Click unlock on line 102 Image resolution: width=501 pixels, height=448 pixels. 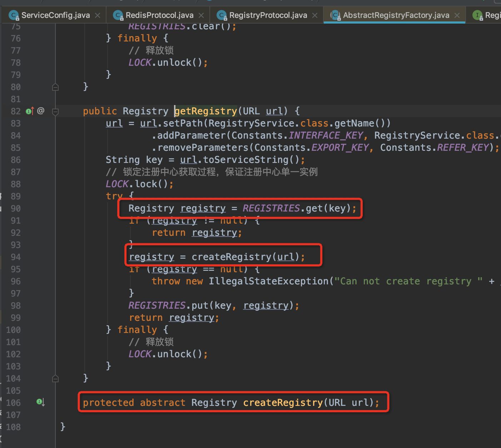pos(174,354)
